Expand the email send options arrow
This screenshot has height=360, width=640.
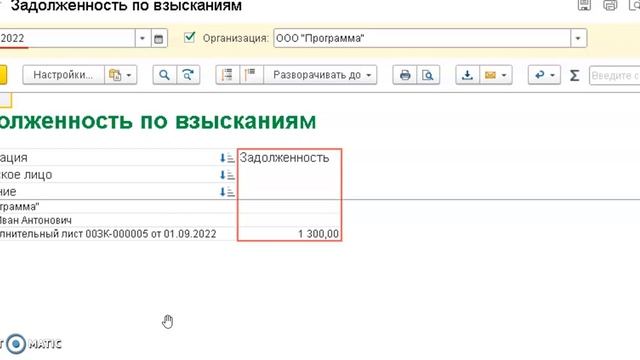(x=504, y=75)
